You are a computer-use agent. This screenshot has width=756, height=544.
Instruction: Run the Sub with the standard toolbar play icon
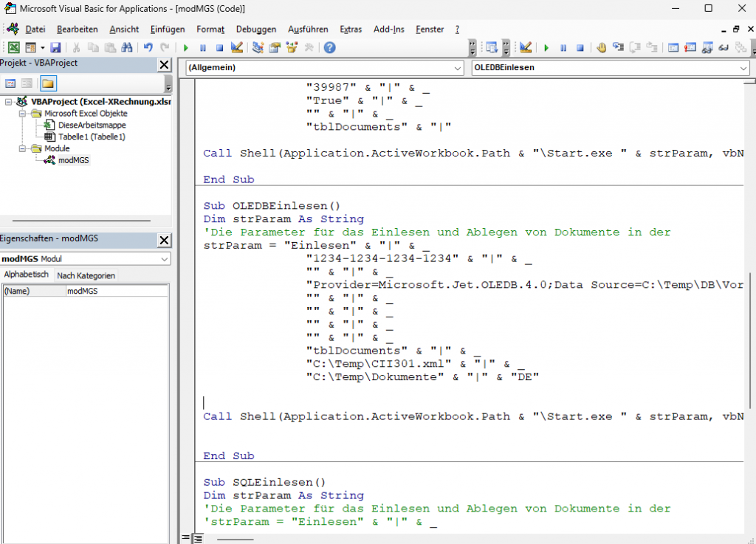click(x=185, y=47)
